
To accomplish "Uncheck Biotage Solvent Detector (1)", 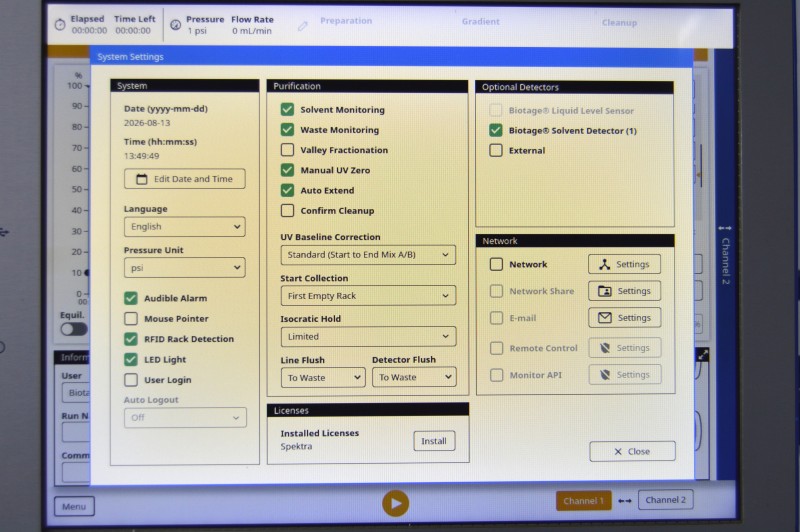I will coord(495,130).
